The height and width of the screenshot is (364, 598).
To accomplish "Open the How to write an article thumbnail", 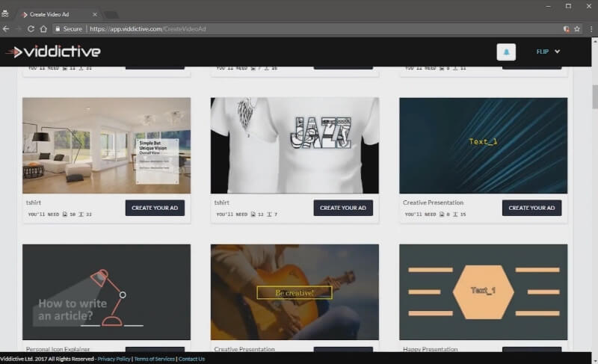I will (x=106, y=292).
